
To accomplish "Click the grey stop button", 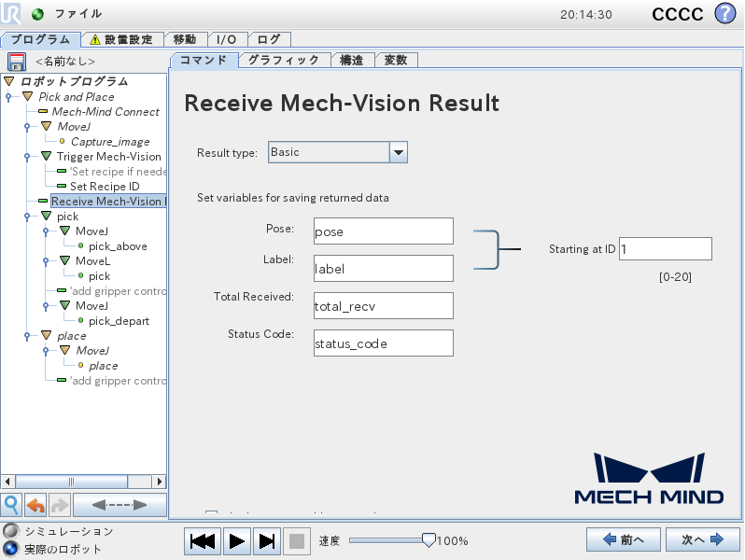I will (x=297, y=541).
